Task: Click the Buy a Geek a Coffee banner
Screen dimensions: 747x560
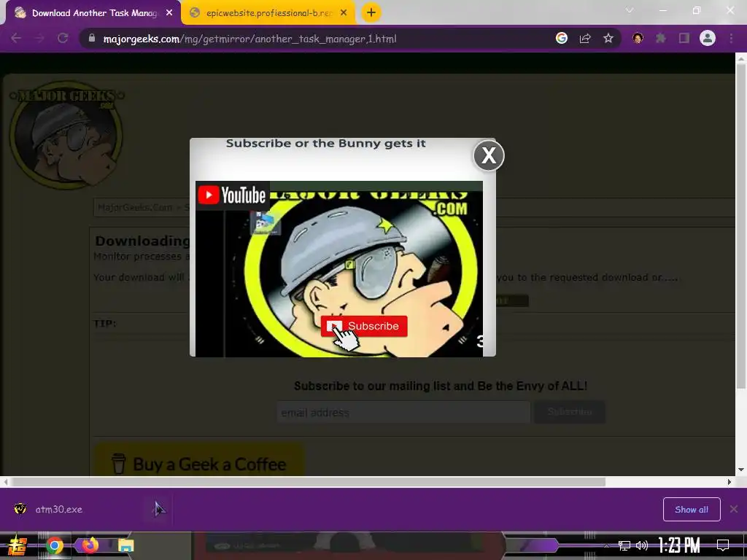Action: coord(199,459)
